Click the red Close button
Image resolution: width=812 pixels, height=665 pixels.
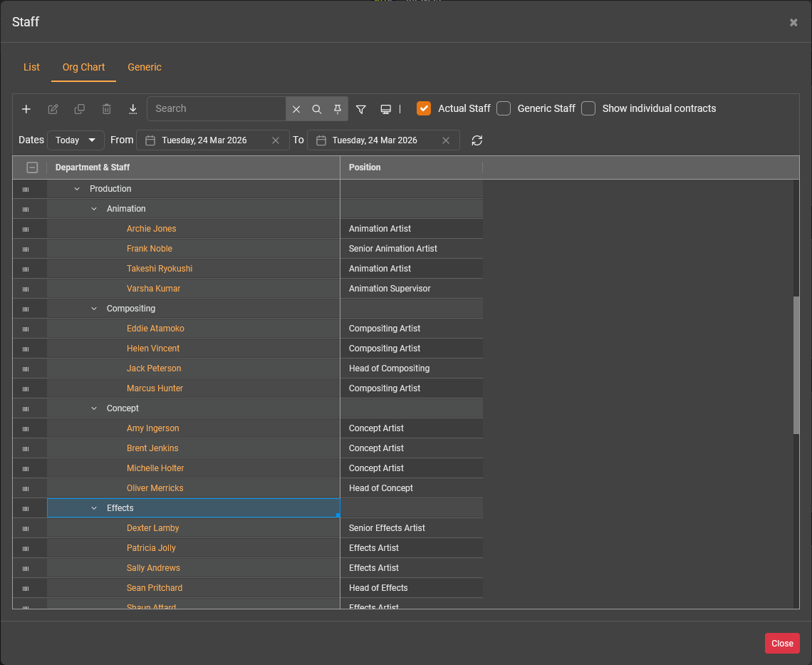click(782, 643)
